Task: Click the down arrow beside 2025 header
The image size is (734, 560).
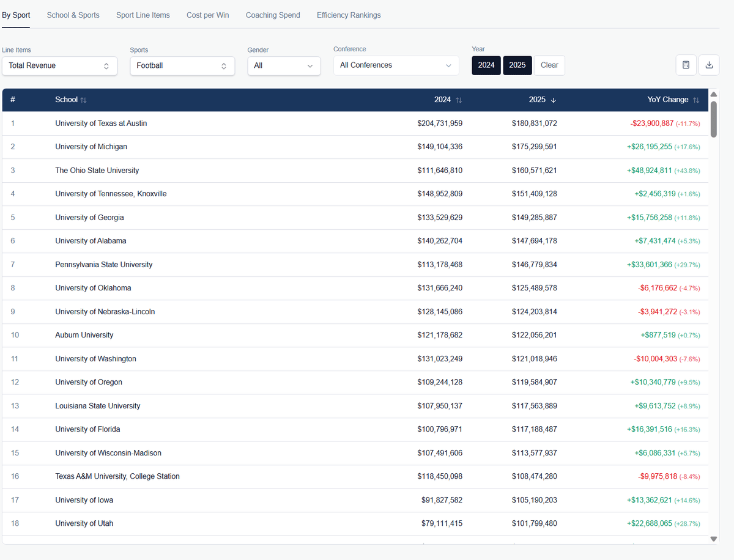Action: (x=554, y=100)
